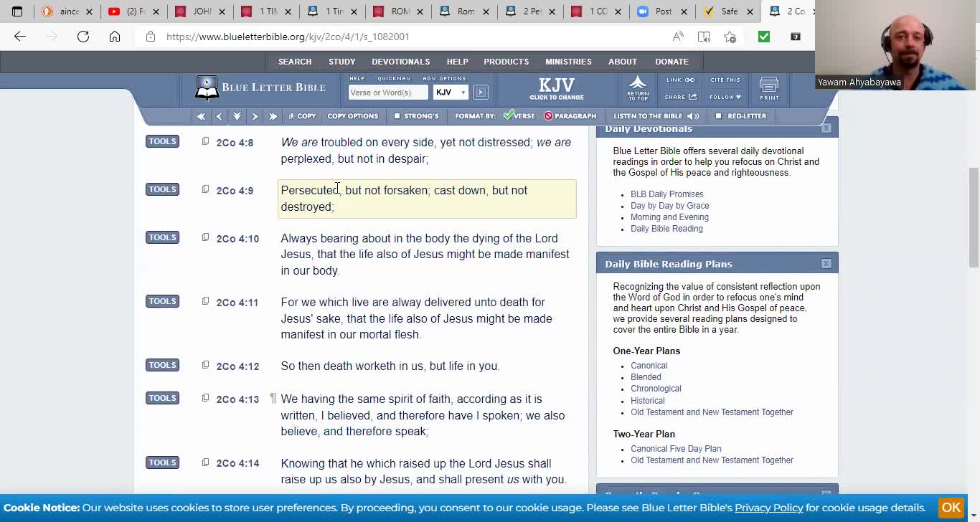
Task: Click the green checkmark extension icon
Action: (x=764, y=37)
